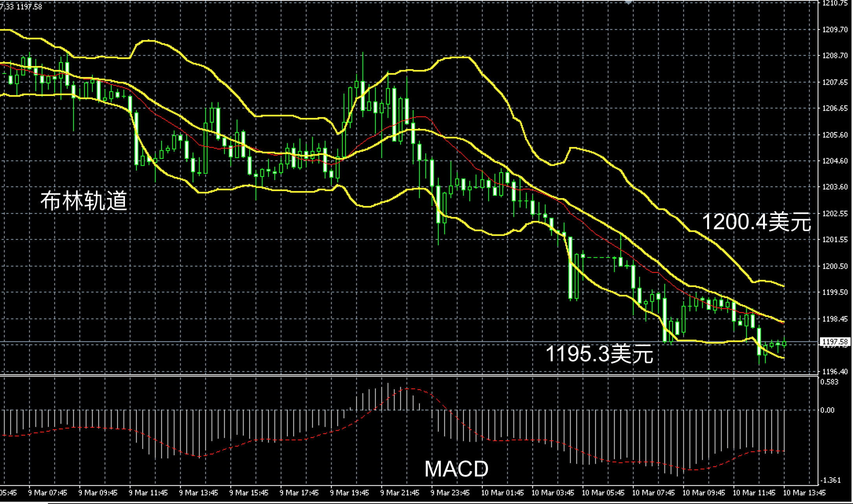
Task: Click the 1195.3美元 annotation
Action: 599,353
